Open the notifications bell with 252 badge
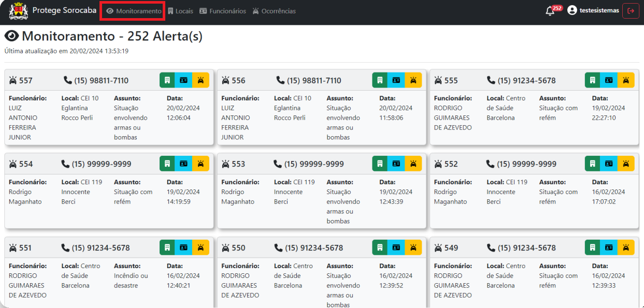This screenshot has width=644, height=308. [553, 10]
